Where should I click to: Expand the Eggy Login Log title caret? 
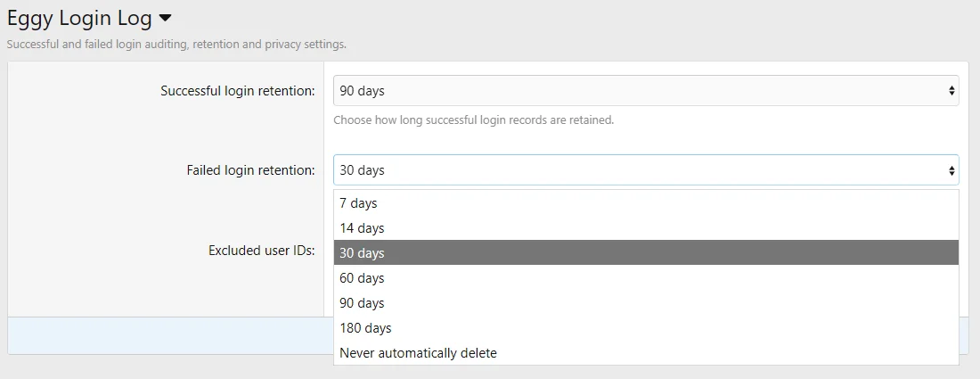tap(165, 19)
